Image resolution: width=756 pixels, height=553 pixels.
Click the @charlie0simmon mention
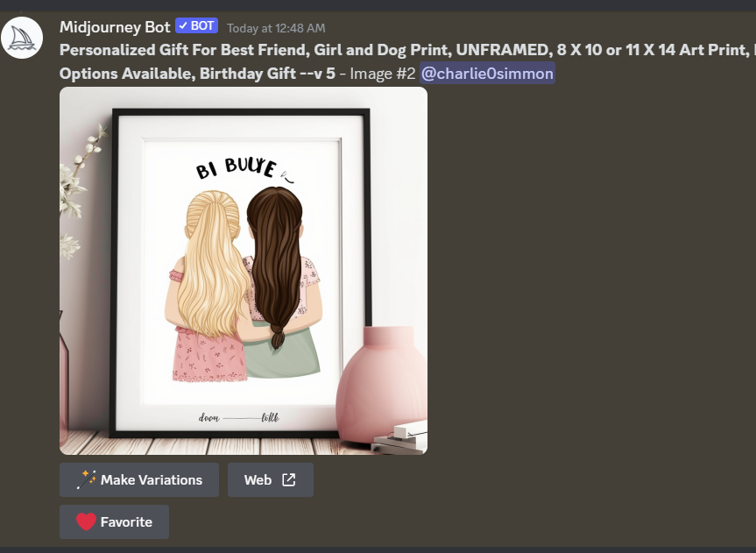(x=487, y=74)
